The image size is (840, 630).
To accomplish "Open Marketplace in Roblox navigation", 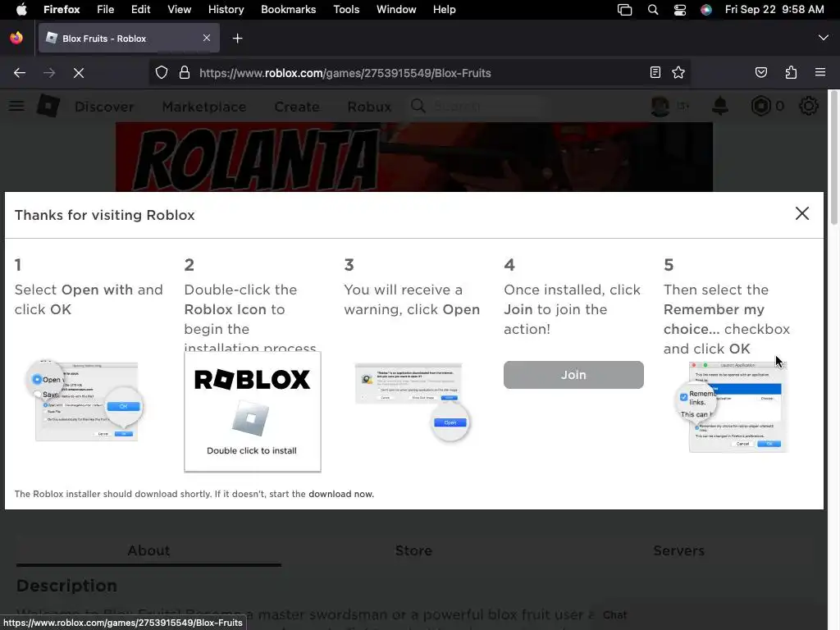I will (204, 107).
